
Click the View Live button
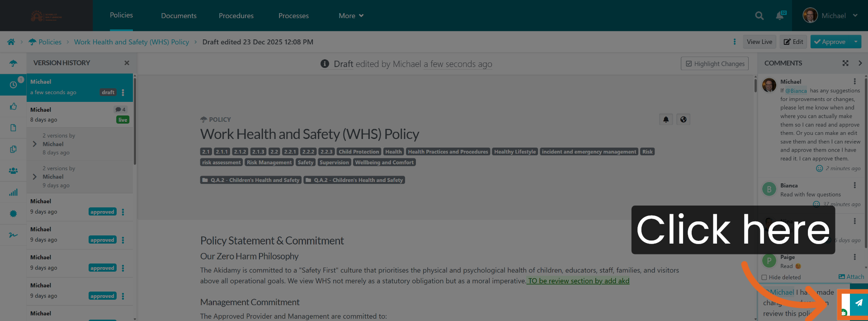click(x=759, y=42)
